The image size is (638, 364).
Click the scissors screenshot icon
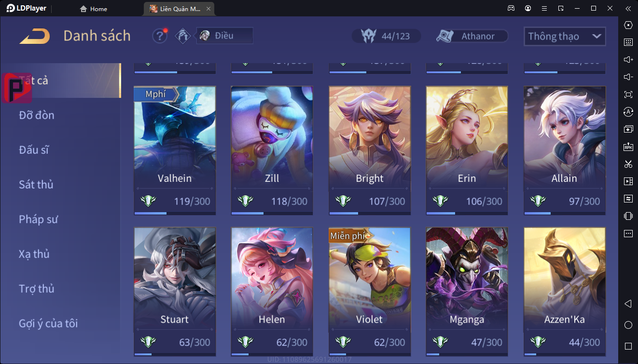[x=628, y=164]
